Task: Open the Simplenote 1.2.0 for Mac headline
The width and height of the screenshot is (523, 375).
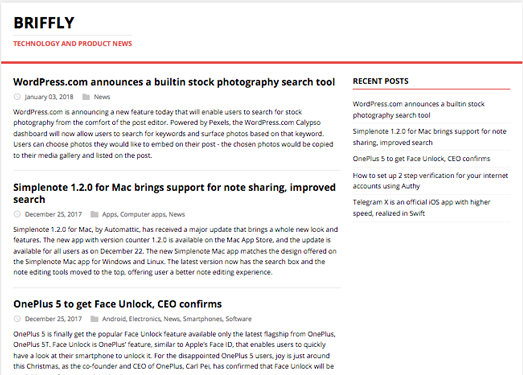Action: pos(174,193)
